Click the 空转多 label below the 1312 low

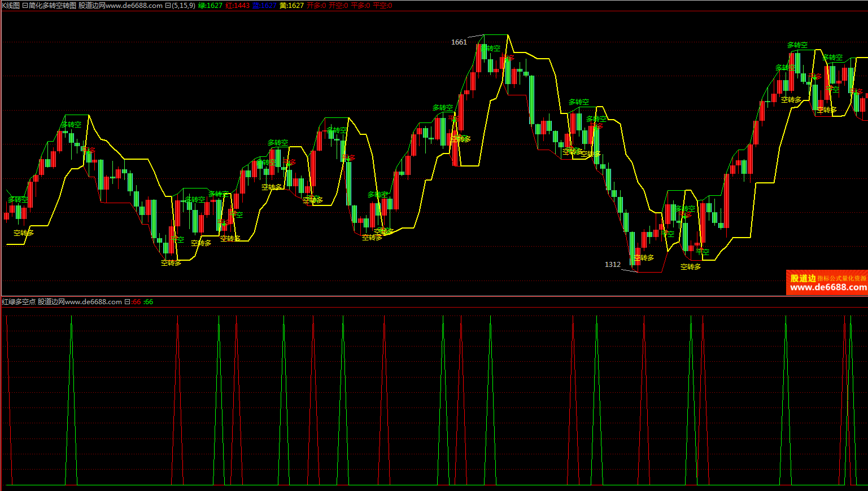tap(644, 258)
